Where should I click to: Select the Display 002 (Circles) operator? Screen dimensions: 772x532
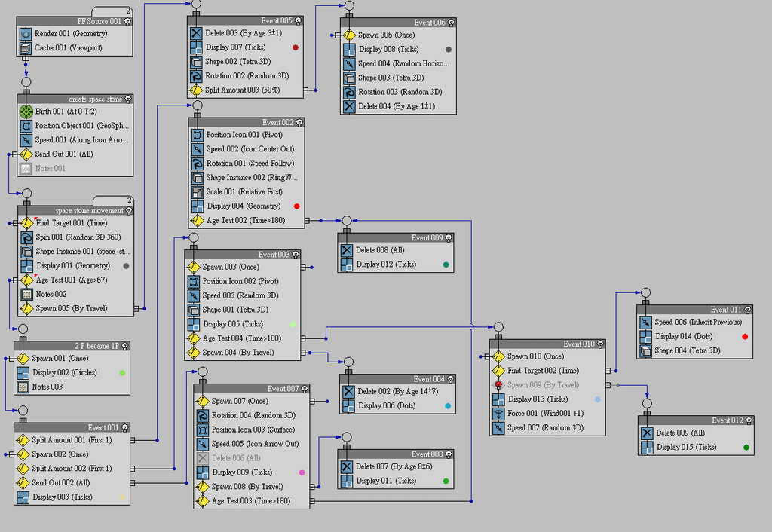pos(72,373)
